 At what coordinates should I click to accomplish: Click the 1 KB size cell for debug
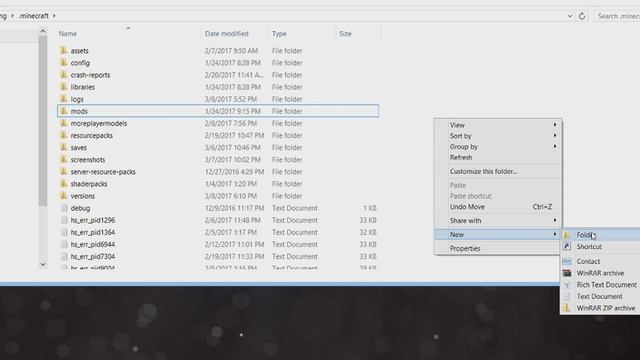[x=369, y=208]
